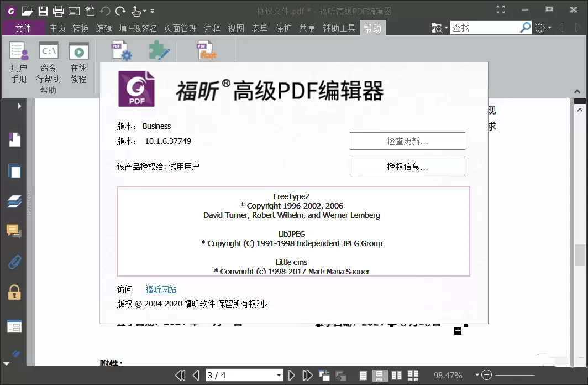Click advanced search folder icon
Screen dimensions: 588x385
[437, 28]
